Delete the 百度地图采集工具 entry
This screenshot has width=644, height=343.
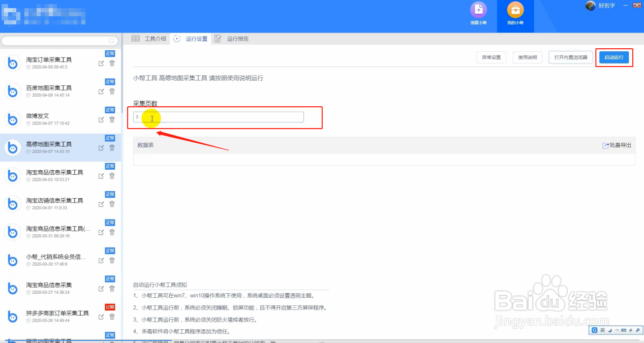pos(112,91)
